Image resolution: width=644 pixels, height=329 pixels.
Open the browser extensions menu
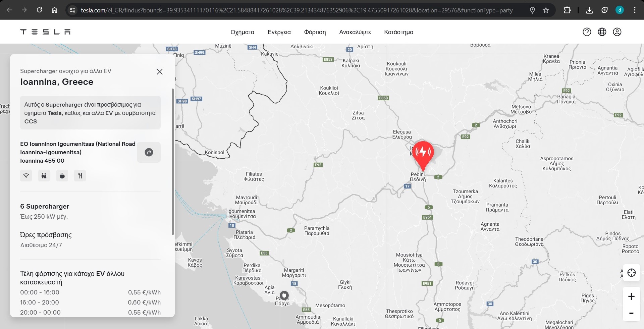click(567, 10)
